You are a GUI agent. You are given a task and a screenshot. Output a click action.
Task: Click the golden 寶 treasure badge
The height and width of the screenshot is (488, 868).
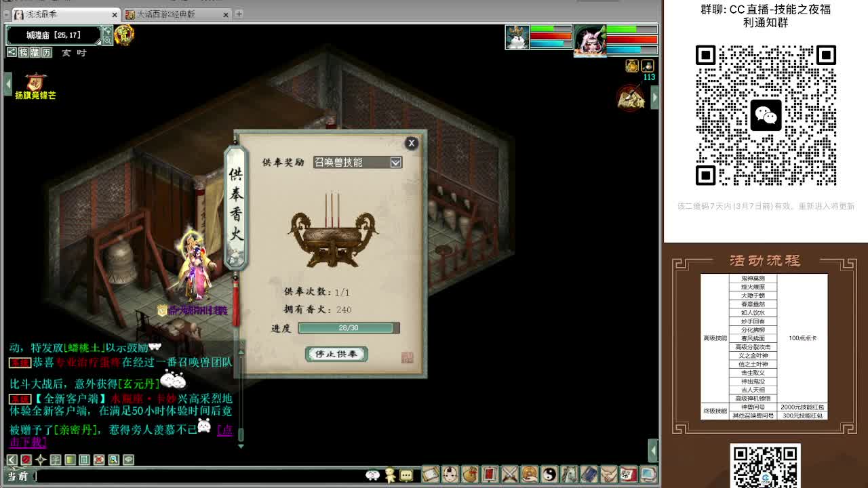(124, 35)
